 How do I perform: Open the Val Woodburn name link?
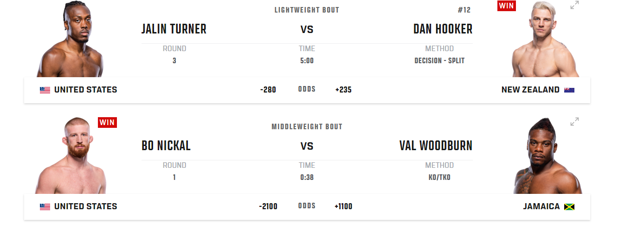pos(436,146)
